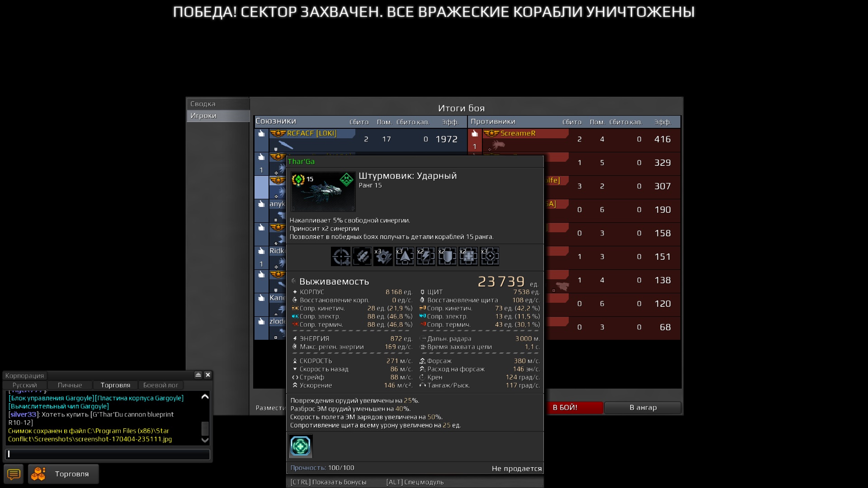Switch to the Личные chat tab
868x488 pixels.
click(x=70, y=385)
